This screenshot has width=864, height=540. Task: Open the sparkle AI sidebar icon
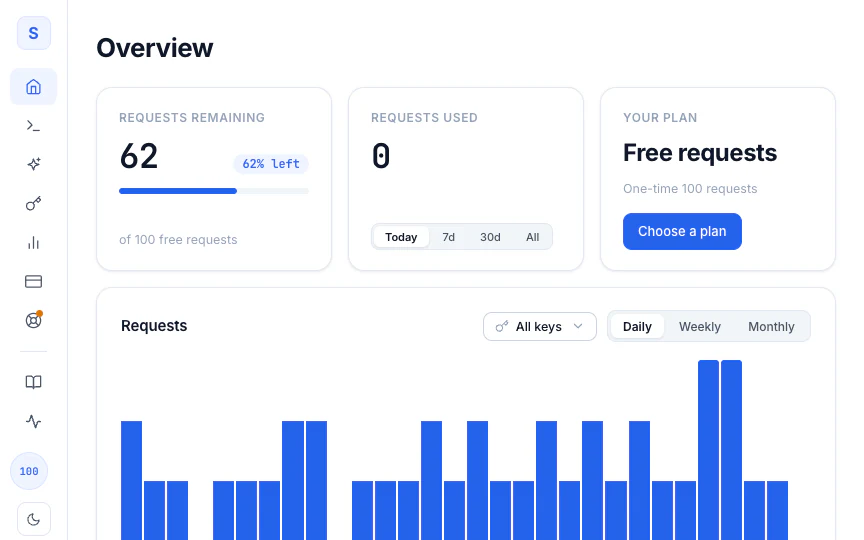coord(34,164)
